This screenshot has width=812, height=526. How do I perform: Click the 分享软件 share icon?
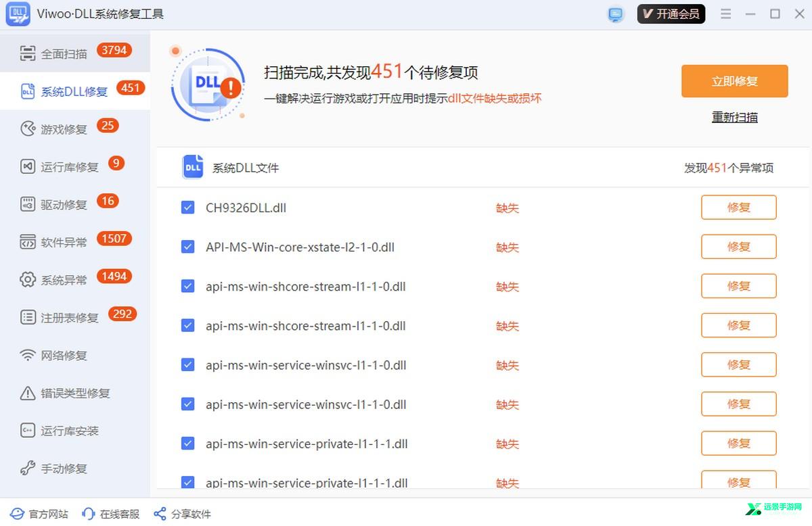160,514
